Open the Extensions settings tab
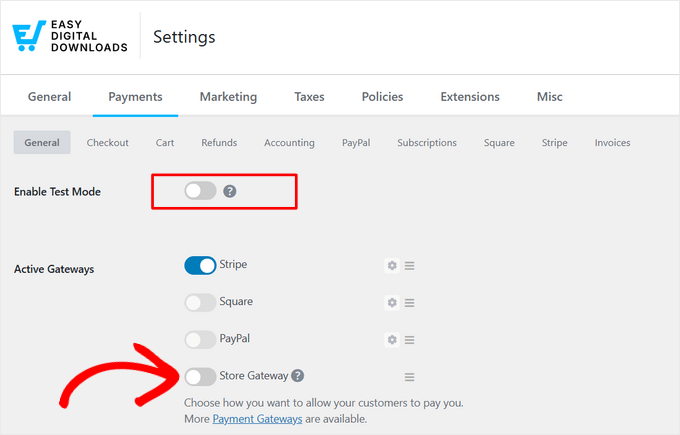 click(x=470, y=97)
